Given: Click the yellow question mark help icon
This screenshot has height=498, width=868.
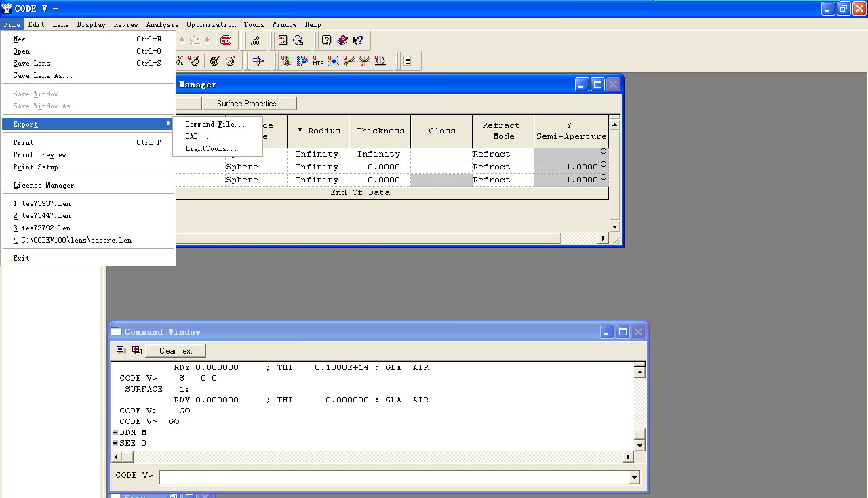Looking at the screenshot, I should coord(326,41).
